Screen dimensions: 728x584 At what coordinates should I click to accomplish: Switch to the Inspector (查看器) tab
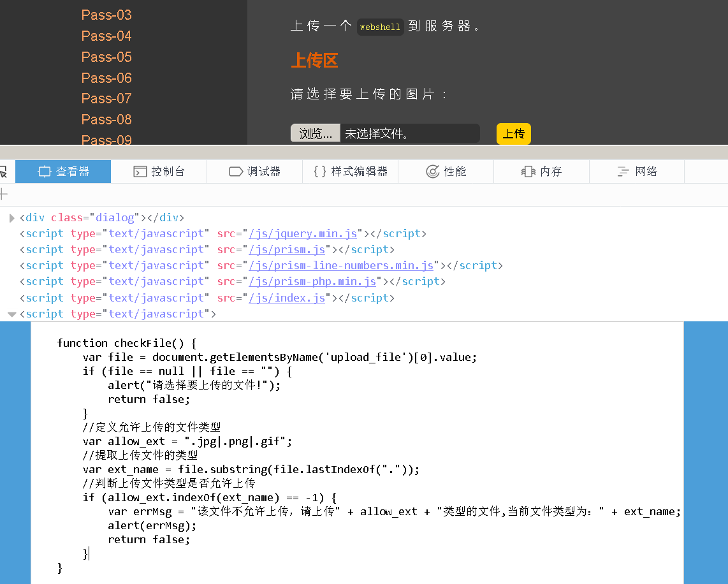point(63,171)
